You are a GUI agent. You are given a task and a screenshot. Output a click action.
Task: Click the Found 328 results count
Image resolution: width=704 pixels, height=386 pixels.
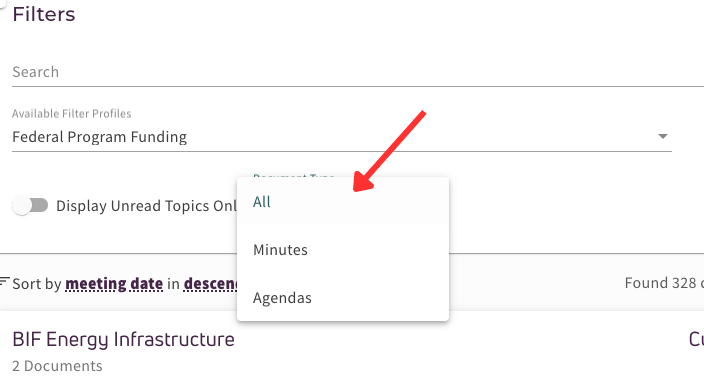click(664, 283)
